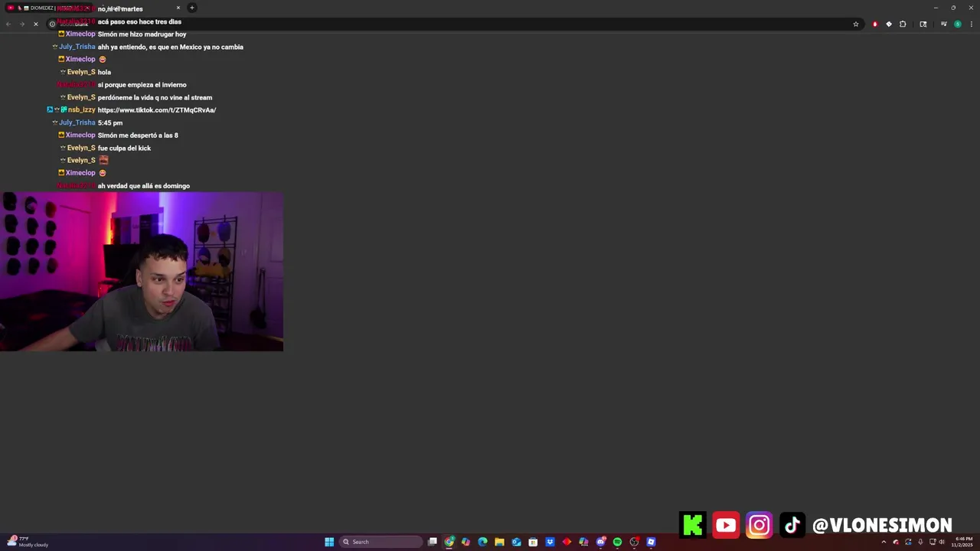Open Task View on taskbar
This screenshot has height=551, width=980.
pos(432,542)
